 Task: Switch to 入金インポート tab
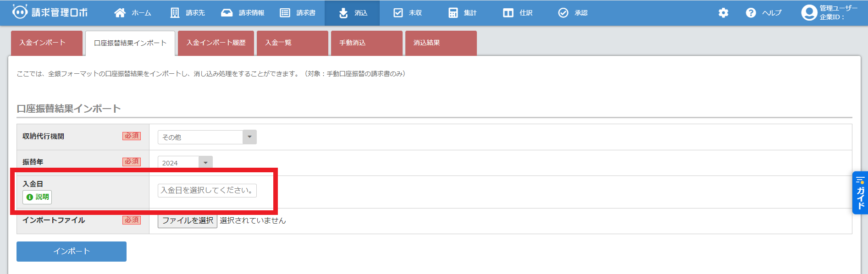(x=46, y=43)
